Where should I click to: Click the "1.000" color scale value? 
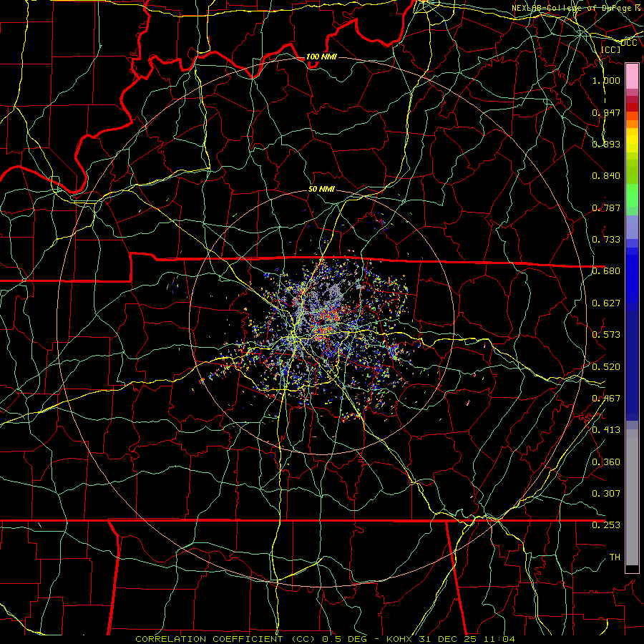point(606,80)
